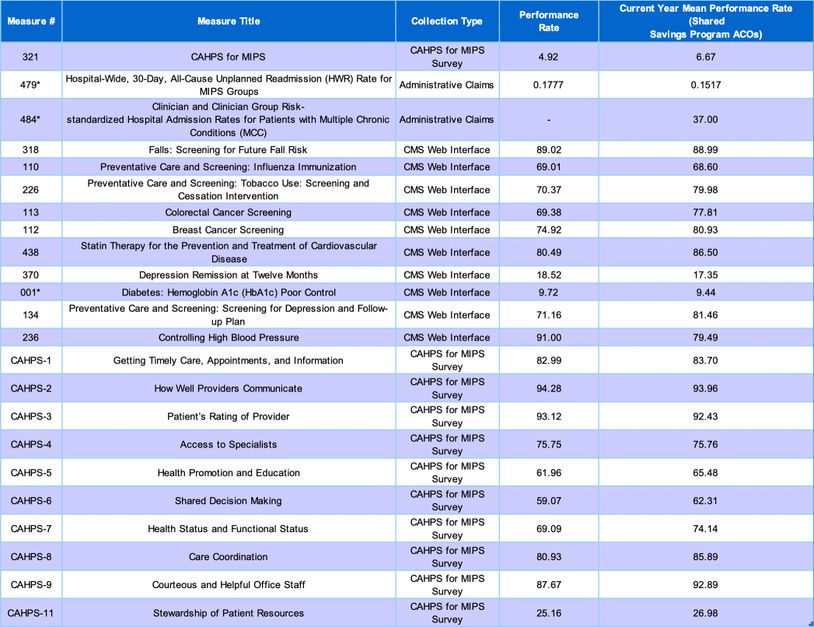Click the 'Colorectal Cancer Screening' title cell
This screenshot has width=814, height=627.
pos(228,212)
